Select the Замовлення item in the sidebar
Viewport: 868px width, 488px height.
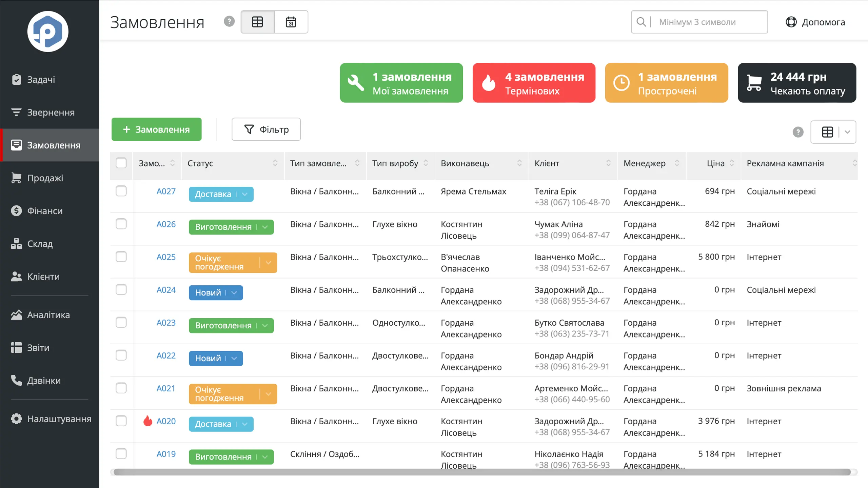tap(50, 145)
